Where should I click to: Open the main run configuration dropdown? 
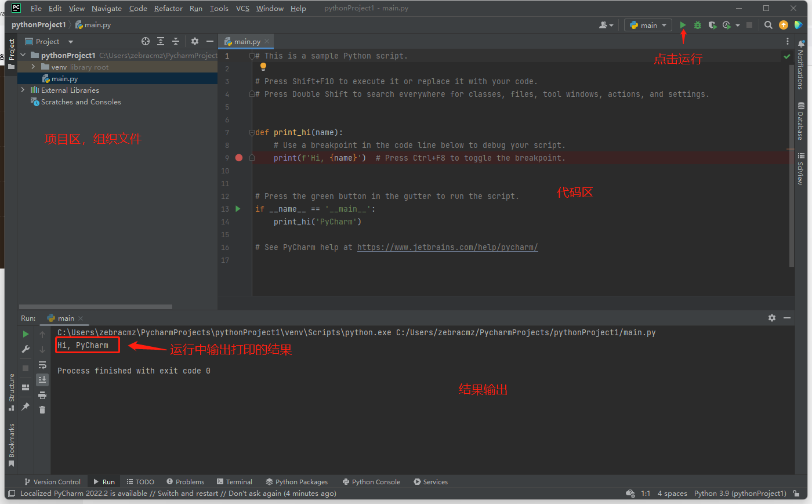pos(648,25)
